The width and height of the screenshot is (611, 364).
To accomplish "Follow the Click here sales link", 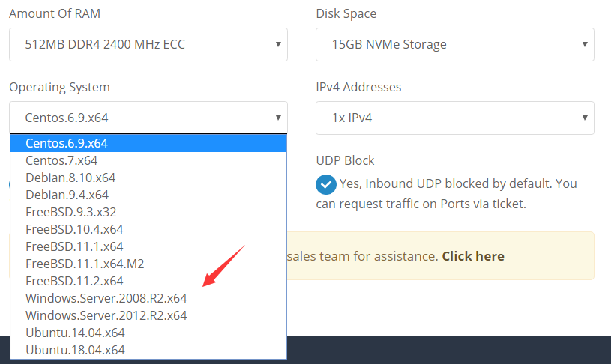I will pos(473,256).
